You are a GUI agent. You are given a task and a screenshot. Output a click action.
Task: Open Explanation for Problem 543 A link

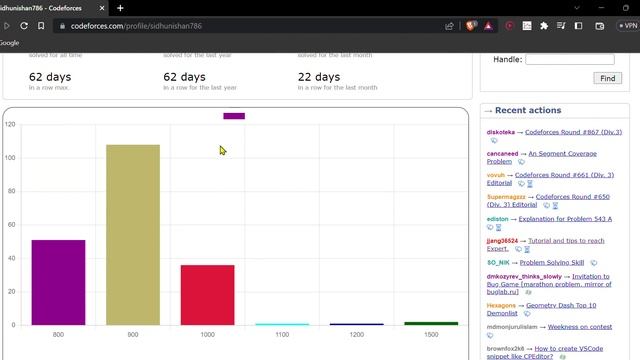click(565, 219)
